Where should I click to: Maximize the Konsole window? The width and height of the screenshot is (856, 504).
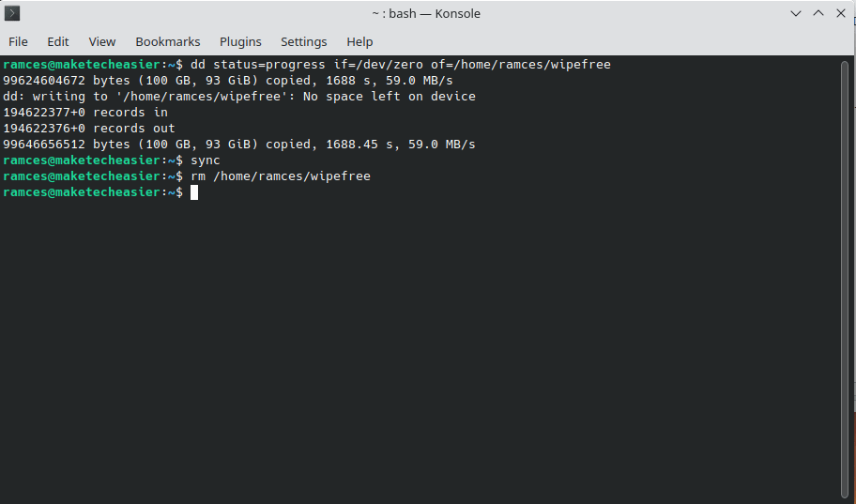(818, 14)
